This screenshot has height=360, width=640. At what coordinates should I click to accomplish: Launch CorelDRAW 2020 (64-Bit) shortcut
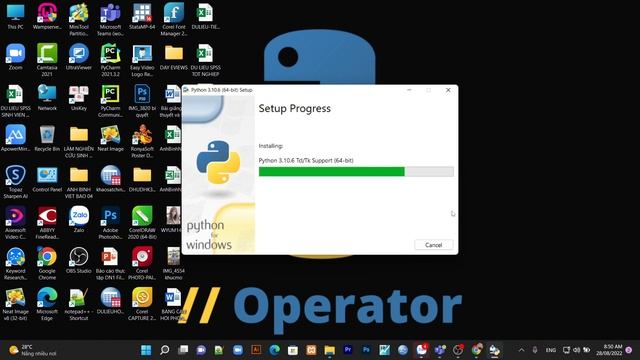pyautogui.click(x=142, y=223)
